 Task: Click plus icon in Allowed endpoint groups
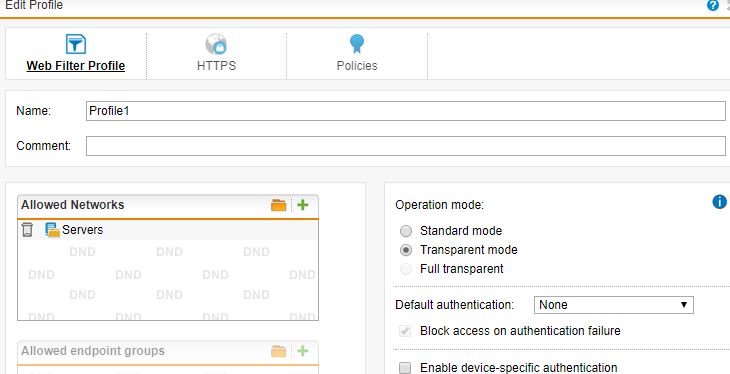[303, 351]
